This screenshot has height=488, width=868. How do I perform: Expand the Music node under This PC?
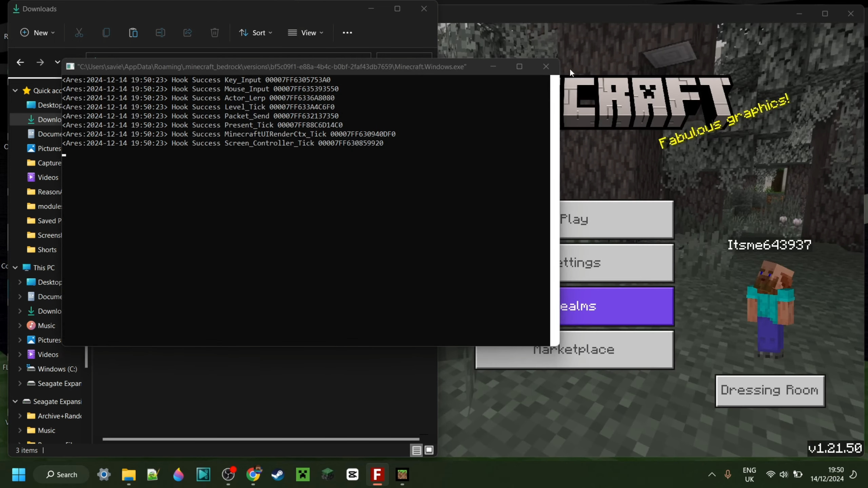[x=20, y=325]
